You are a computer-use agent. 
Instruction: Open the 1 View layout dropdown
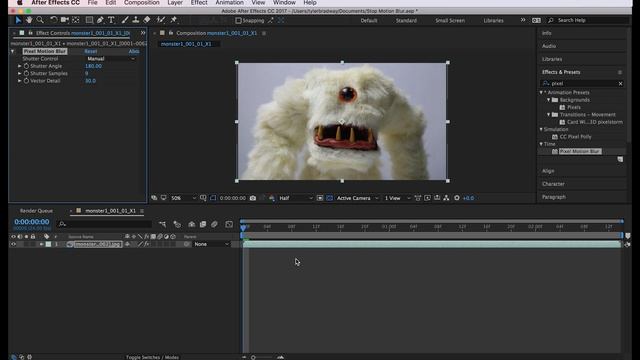tap(397, 198)
